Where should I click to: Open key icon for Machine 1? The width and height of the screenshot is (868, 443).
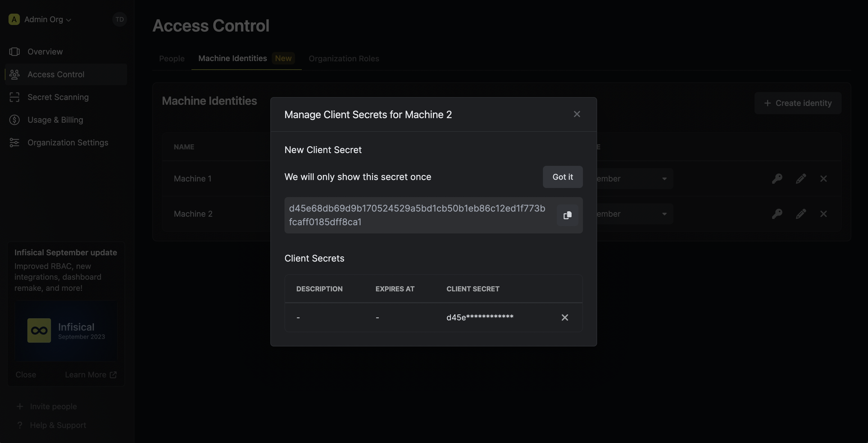(x=777, y=179)
